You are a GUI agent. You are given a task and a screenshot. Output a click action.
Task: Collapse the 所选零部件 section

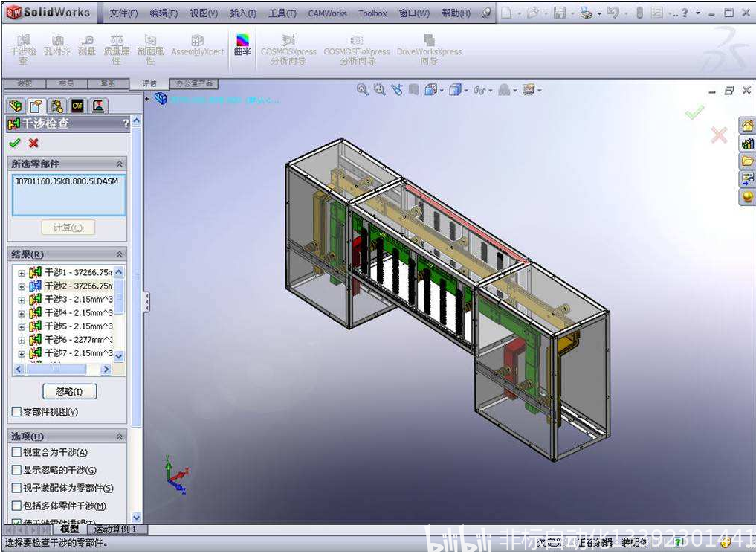[120, 164]
